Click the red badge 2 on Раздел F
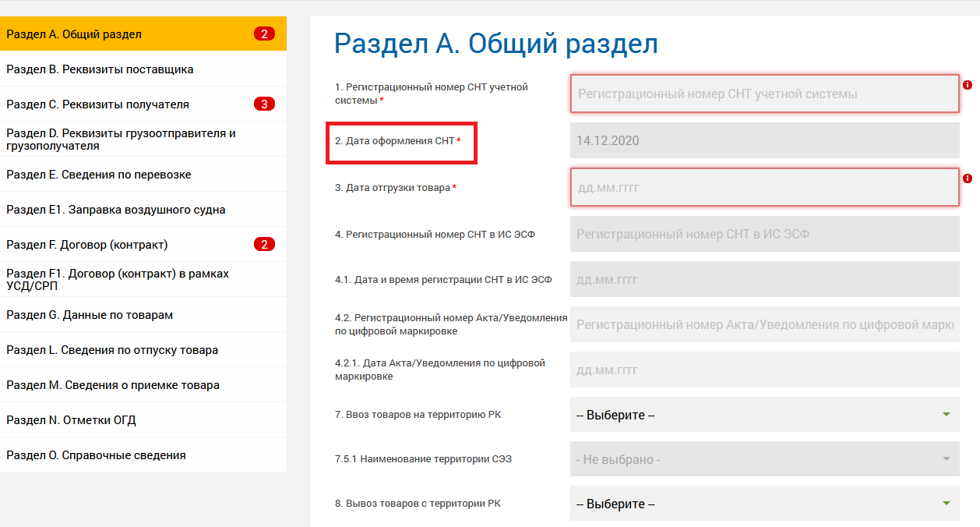The image size is (980, 527). pos(265,245)
